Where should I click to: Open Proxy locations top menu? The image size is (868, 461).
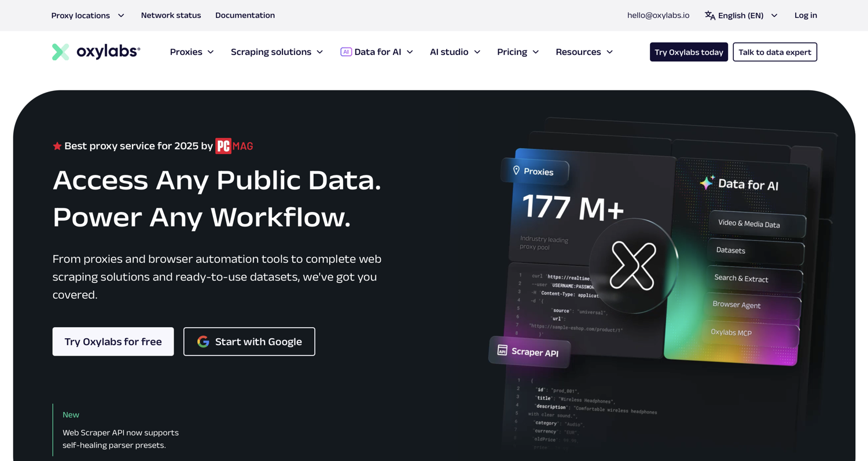coord(88,16)
